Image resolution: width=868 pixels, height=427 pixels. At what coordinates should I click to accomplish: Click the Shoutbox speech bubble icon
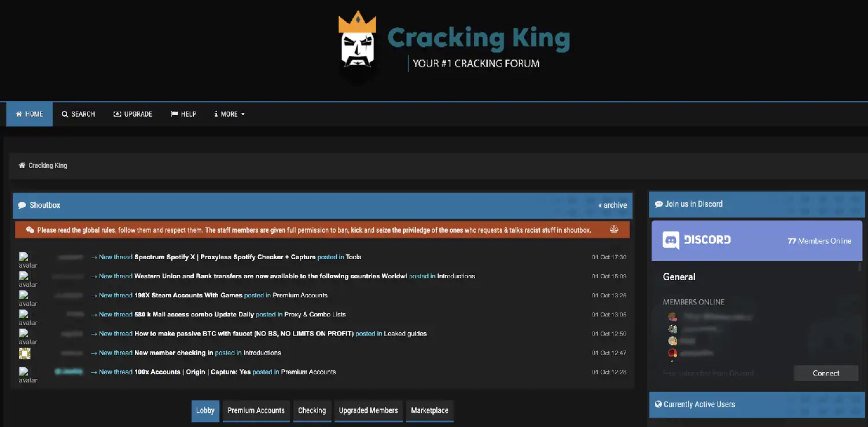click(22, 205)
